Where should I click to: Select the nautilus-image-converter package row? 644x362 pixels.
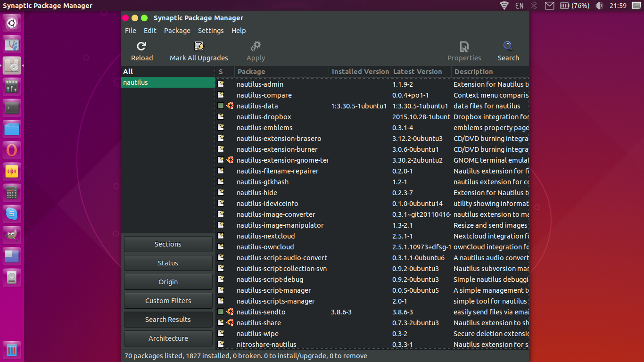tap(372, 214)
